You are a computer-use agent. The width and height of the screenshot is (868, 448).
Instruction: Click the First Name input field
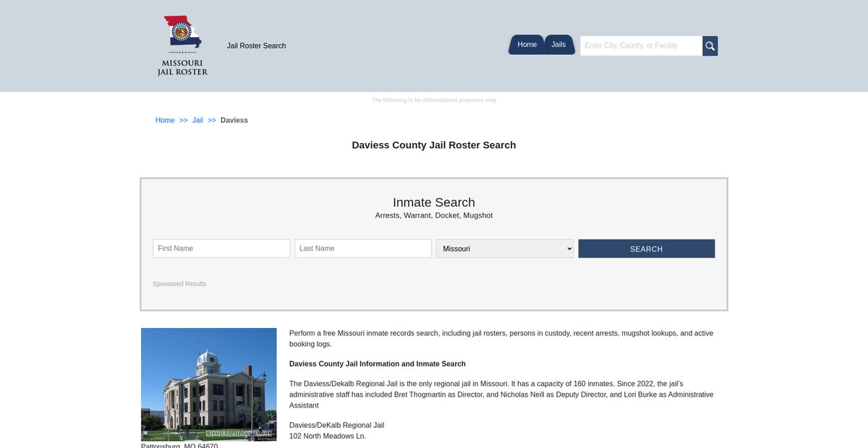coord(221,249)
